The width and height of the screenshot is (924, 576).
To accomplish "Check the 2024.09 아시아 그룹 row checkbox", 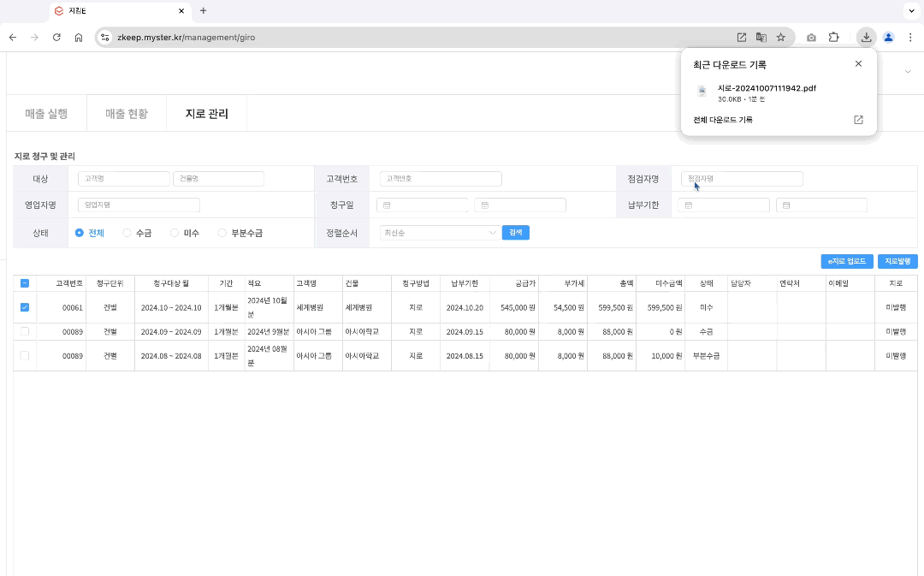I will pos(25,331).
